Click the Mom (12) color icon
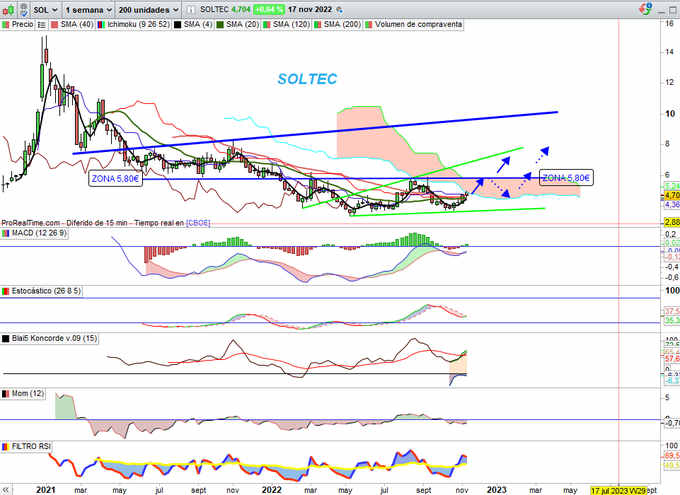Viewport: 680px width, 495px height. click(6, 394)
